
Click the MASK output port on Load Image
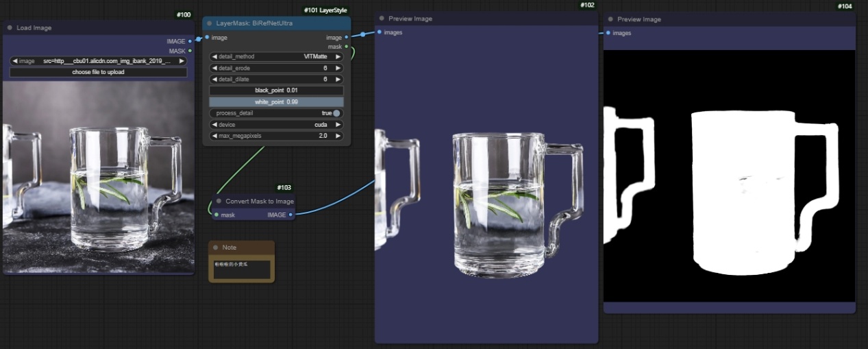(x=190, y=51)
